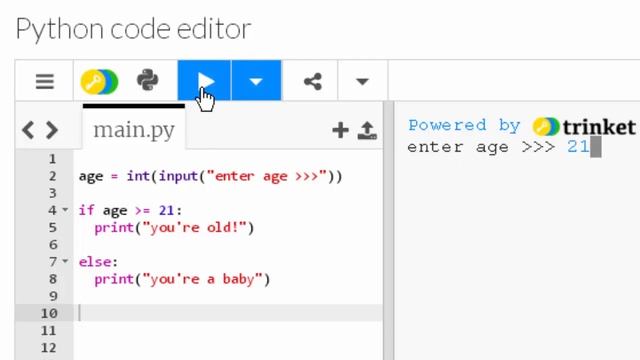The image size is (640, 360).
Task: Click the line print("you're old!")
Action: (x=174, y=228)
